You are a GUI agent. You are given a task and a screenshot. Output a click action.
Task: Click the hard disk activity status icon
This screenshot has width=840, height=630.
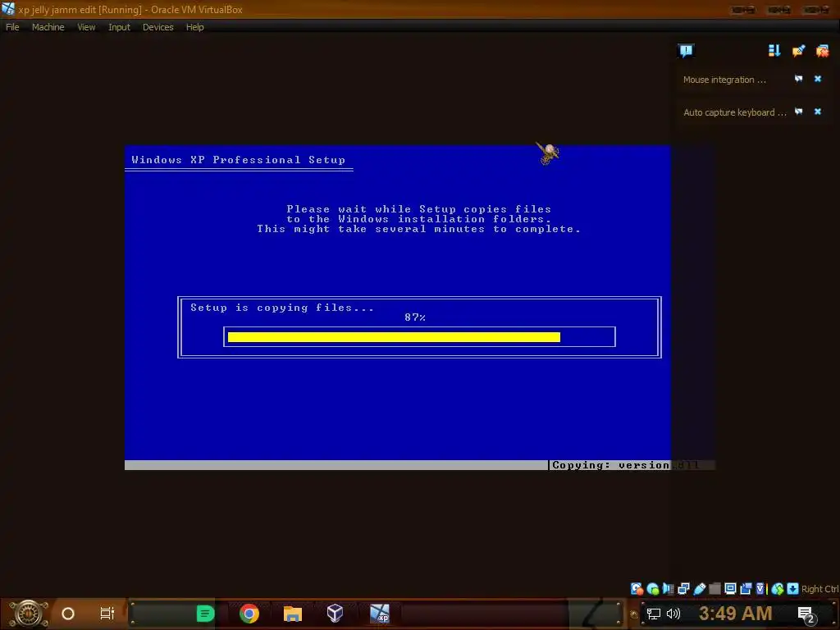(637, 589)
